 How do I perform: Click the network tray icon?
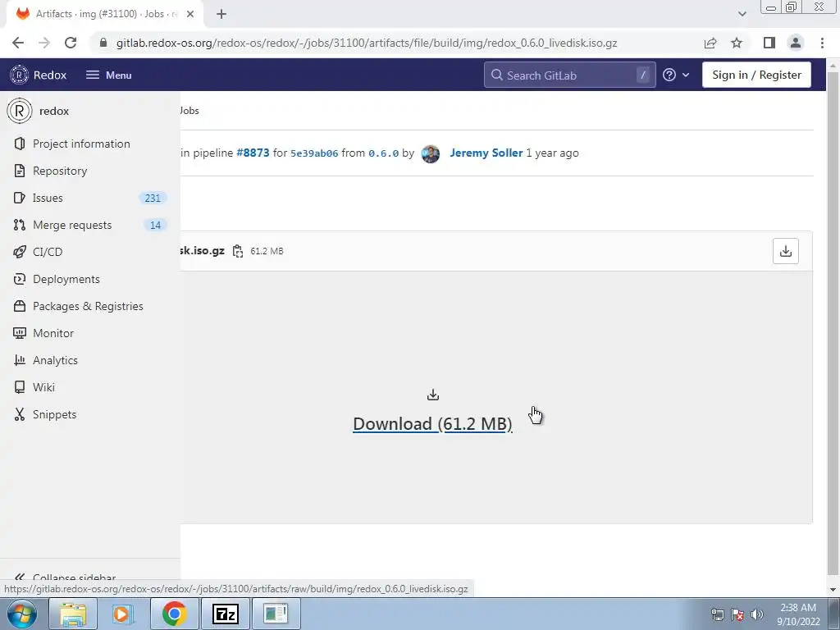click(x=717, y=614)
